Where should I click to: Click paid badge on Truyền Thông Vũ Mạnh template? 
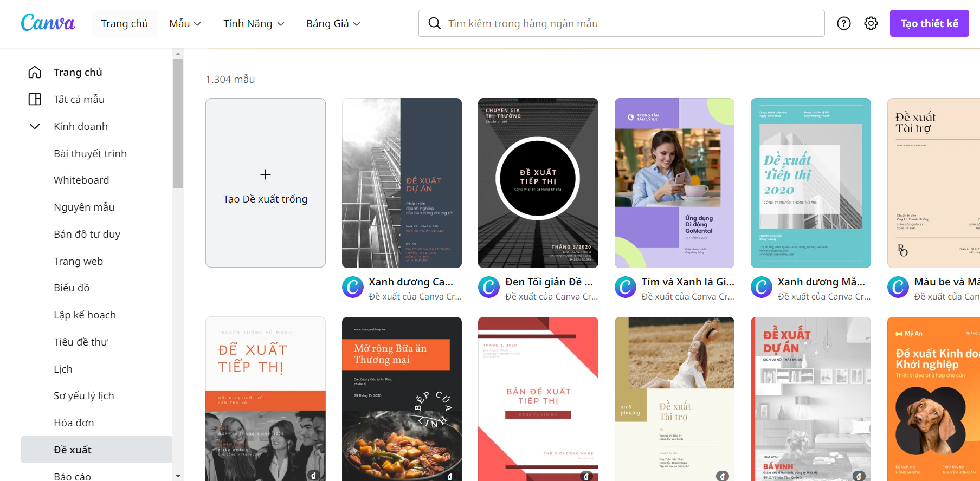coord(313,476)
